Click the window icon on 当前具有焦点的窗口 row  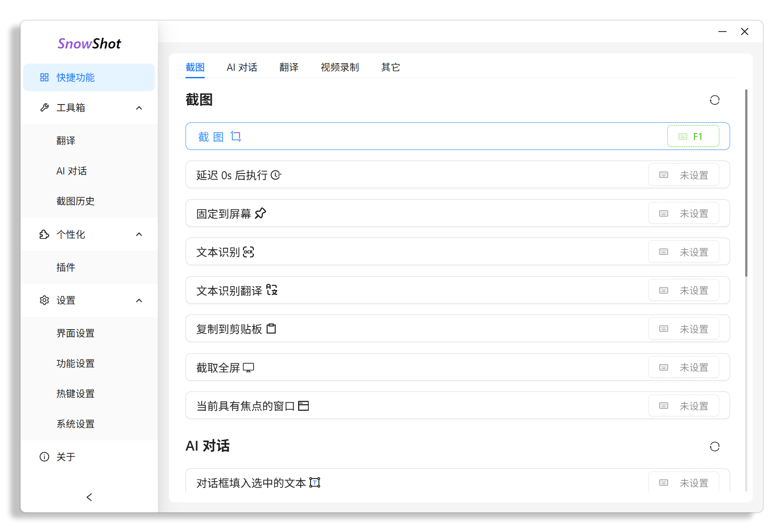[x=304, y=405]
